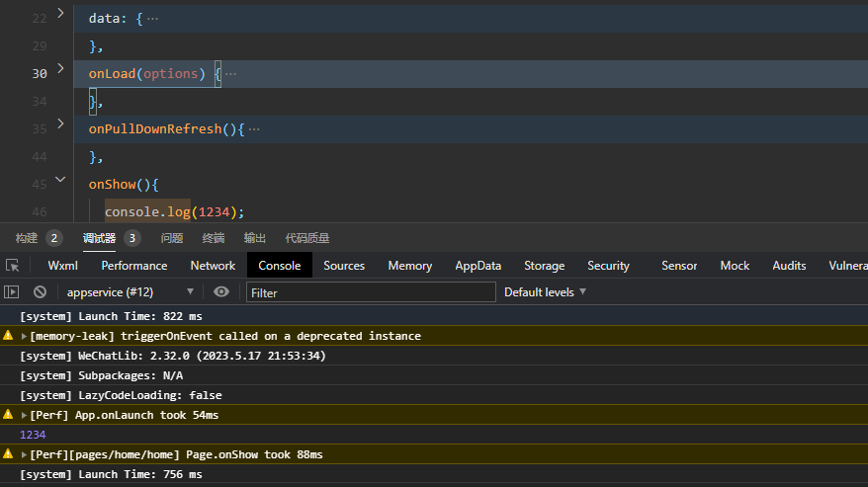The width and height of the screenshot is (868, 487).
Task: Click the warning icon beside Page.onShow message
Action: 8,453
